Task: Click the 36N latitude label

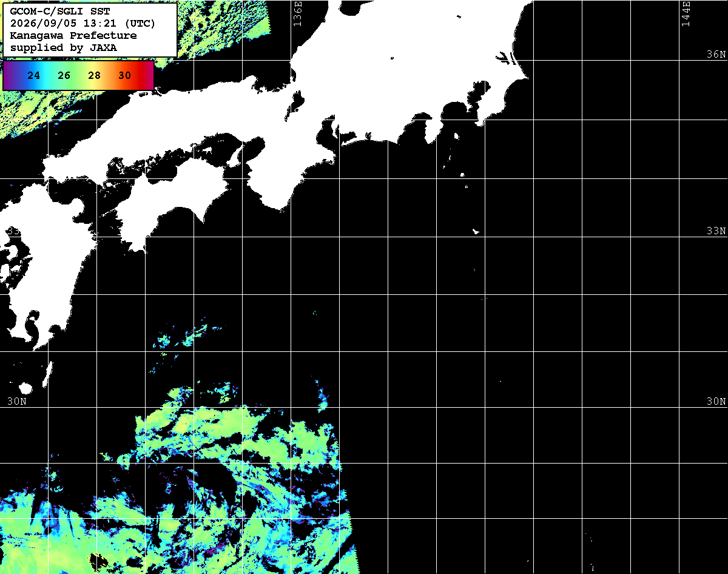Action: [716, 54]
